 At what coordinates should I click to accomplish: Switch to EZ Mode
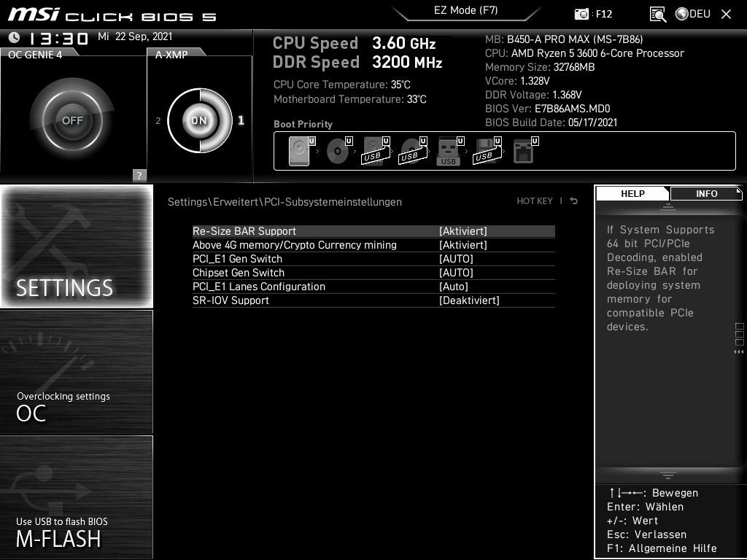(466, 11)
